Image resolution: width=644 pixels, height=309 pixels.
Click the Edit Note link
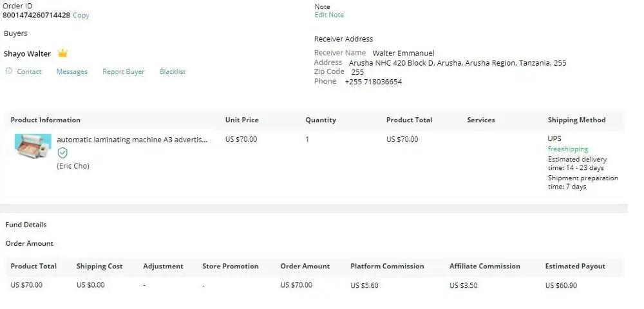click(x=329, y=15)
